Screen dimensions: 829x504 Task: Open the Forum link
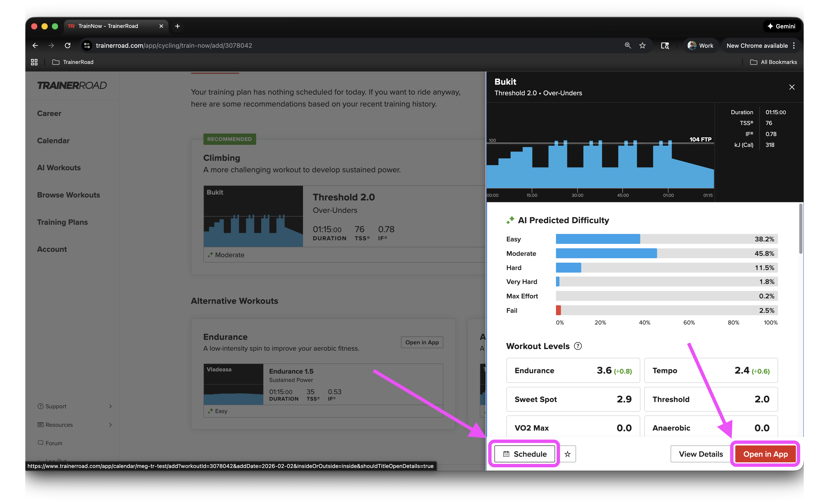click(50, 443)
